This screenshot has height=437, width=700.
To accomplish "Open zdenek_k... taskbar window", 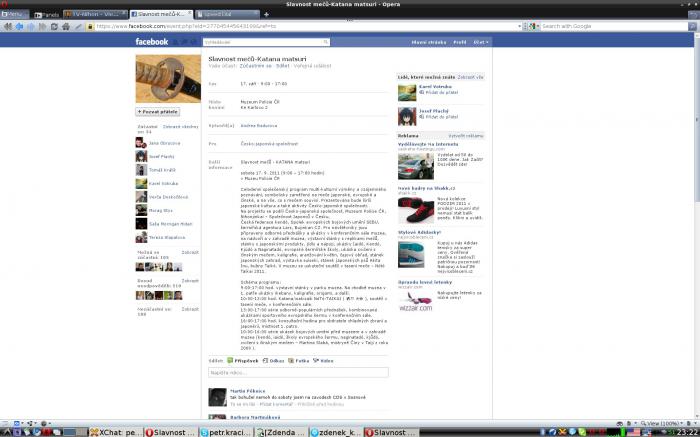I will [335, 432].
